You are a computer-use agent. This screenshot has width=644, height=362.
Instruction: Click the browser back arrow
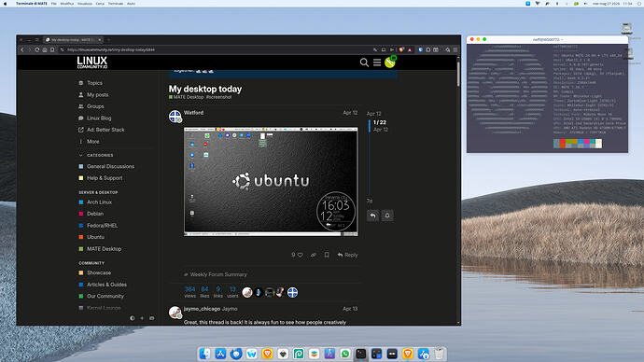pos(22,49)
